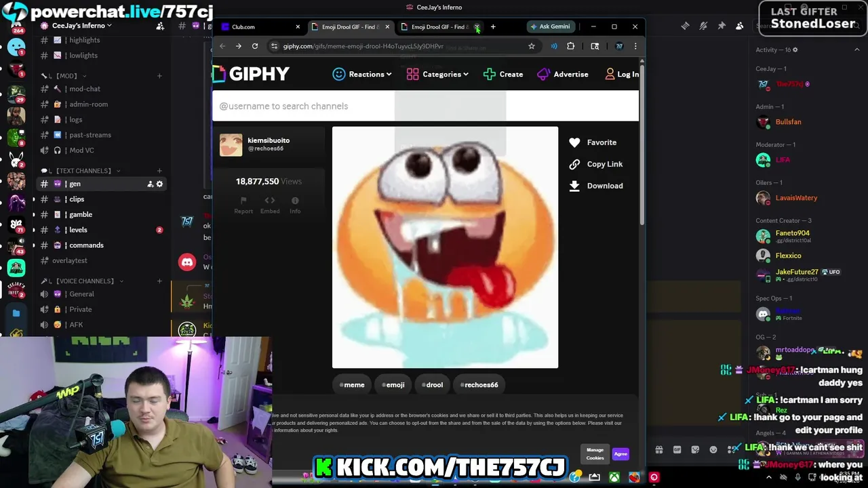The image size is (868, 488).
Task: Open the levels channel
Action: pyautogui.click(x=102, y=230)
